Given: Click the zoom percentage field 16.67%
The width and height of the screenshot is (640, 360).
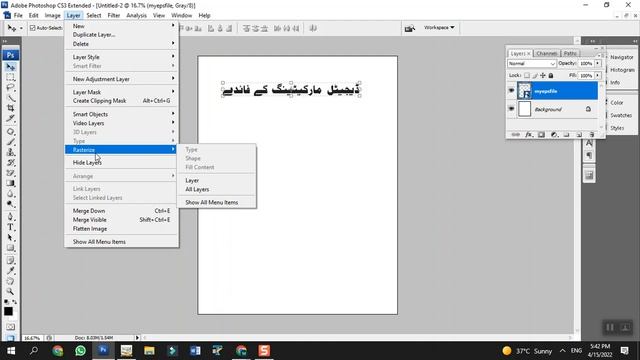Looking at the screenshot, I should [32, 338].
